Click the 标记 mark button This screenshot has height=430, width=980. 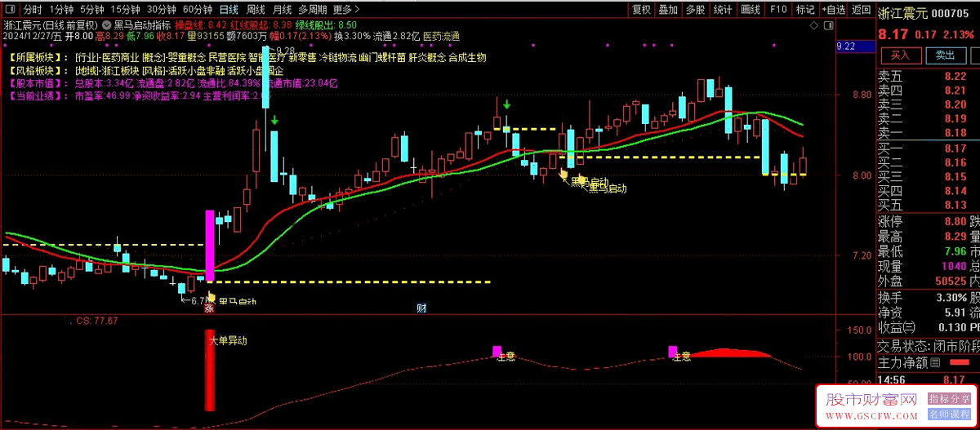tap(805, 10)
